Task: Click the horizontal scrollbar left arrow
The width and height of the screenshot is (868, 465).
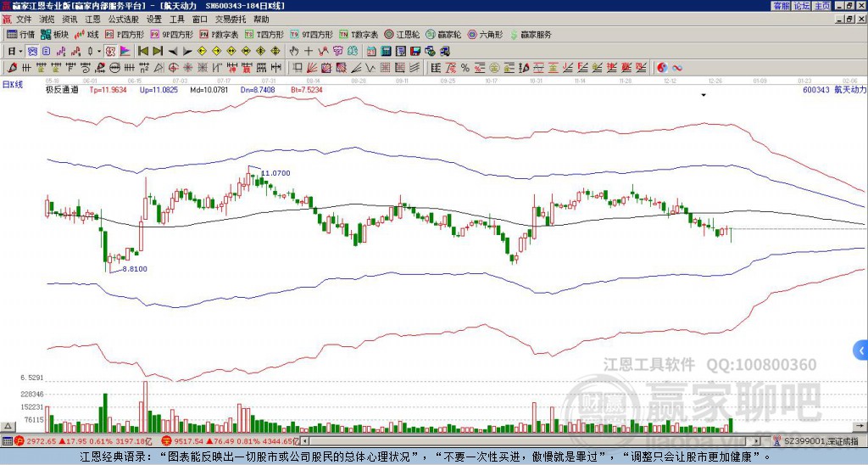Action: (304, 441)
